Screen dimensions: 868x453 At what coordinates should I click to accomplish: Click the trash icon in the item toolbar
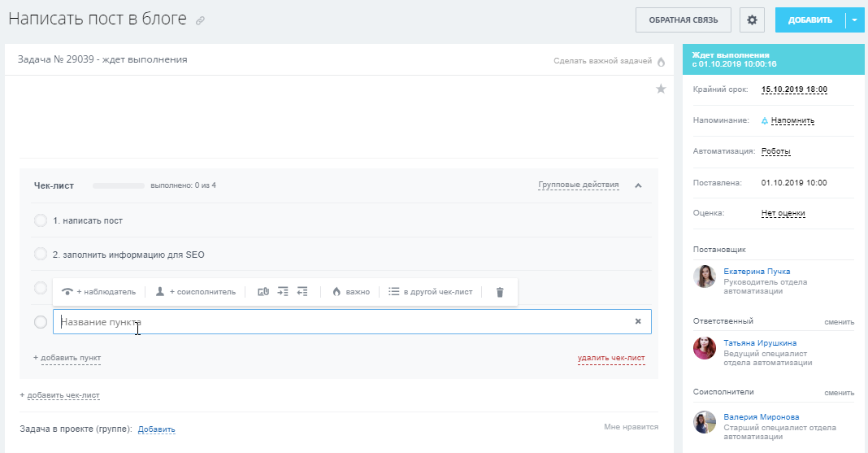[x=500, y=292]
